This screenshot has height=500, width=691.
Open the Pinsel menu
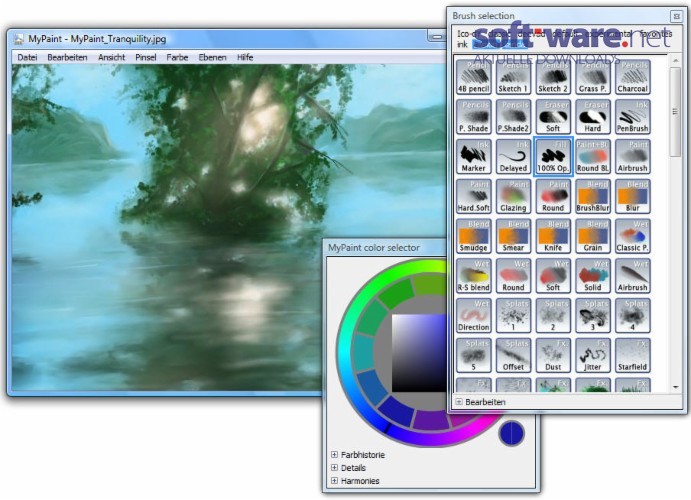click(x=146, y=57)
